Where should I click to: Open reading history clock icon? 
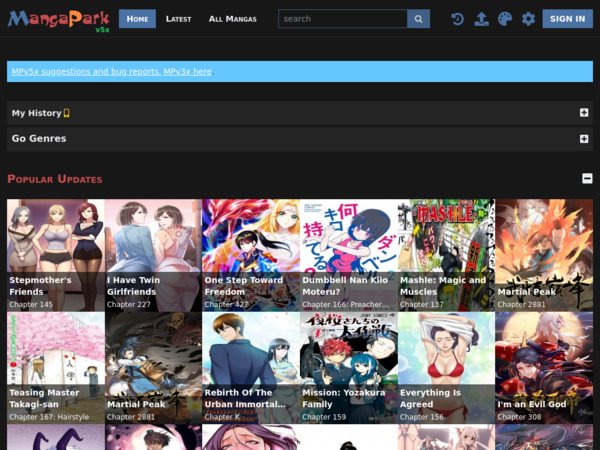458,19
